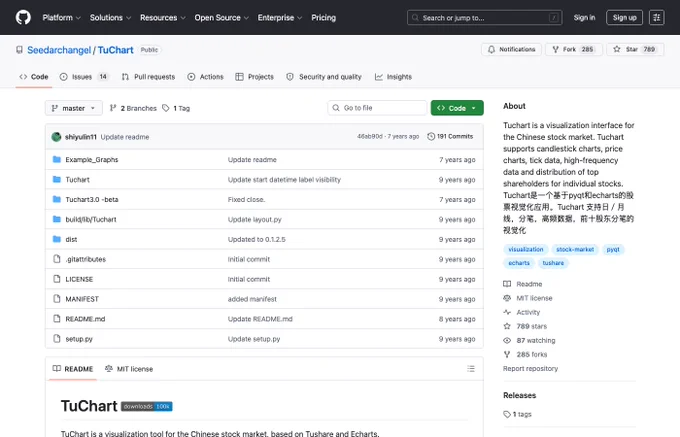Click the LICENSE file icon

click(x=56, y=279)
